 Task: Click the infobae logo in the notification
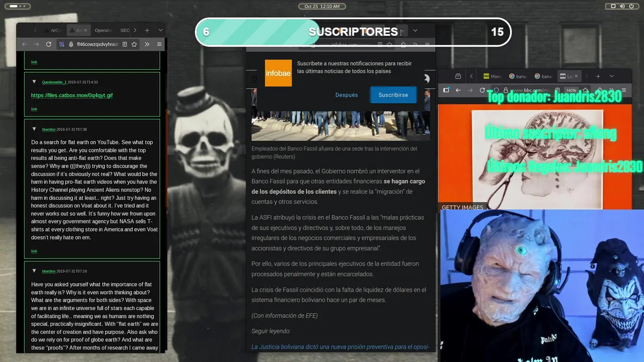point(278,73)
